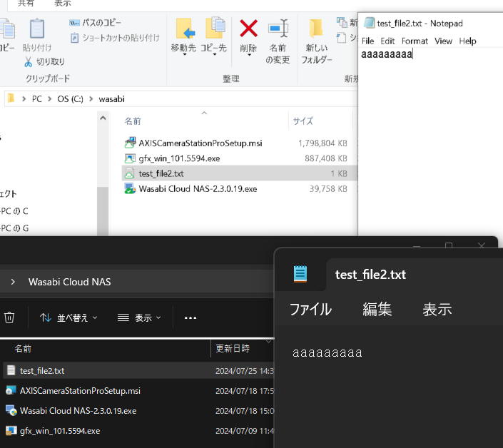Click Paste shortcut (ショートカットの貼り付け)
The width and height of the screenshot is (503, 448).
(115, 38)
